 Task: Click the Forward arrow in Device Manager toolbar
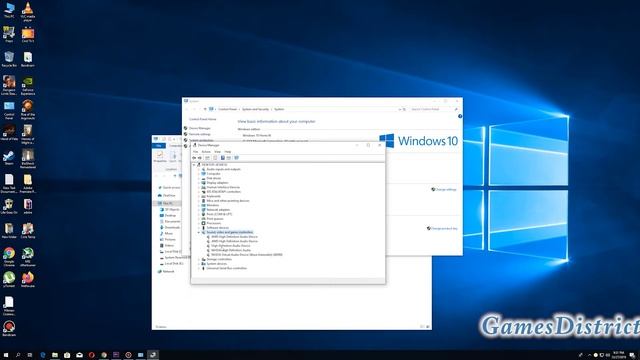click(x=200, y=158)
